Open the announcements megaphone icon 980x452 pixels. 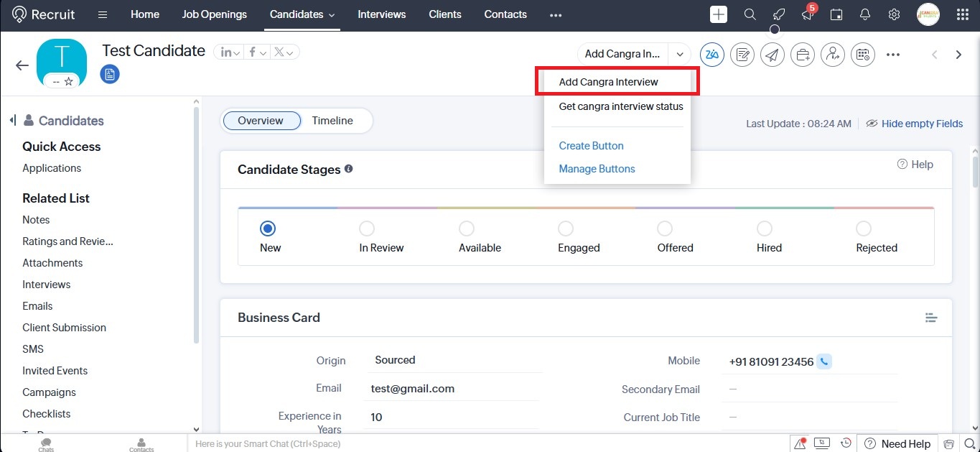click(x=807, y=15)
